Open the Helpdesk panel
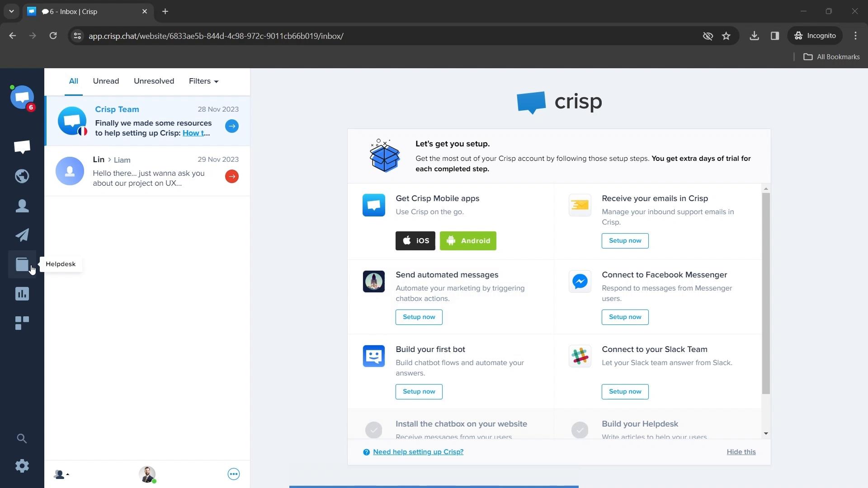Image resolution: width=868 pixels, height=488 pixels. (x=21, y=264)
